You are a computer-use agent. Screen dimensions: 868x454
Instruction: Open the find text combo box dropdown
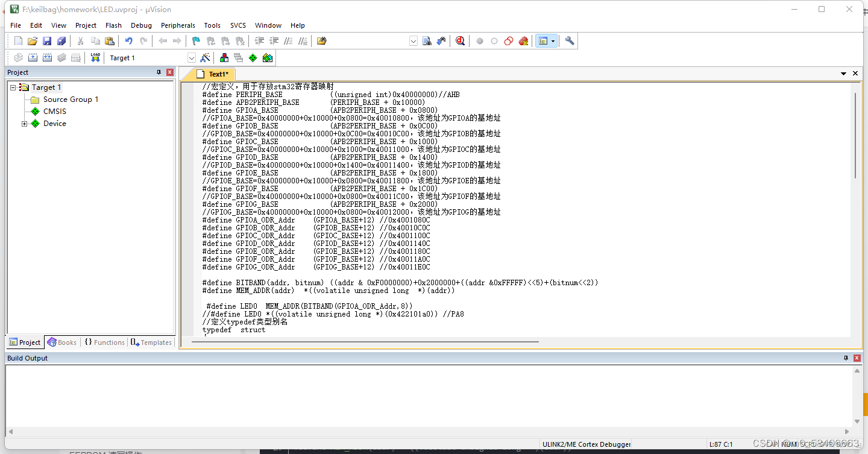click(414, 41)
